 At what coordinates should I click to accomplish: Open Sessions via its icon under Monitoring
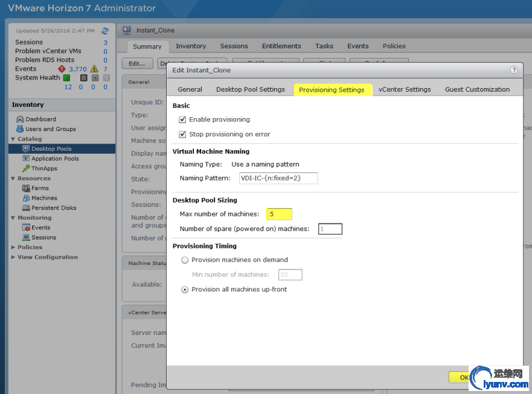pyautogui.click(x=26, y=237)
